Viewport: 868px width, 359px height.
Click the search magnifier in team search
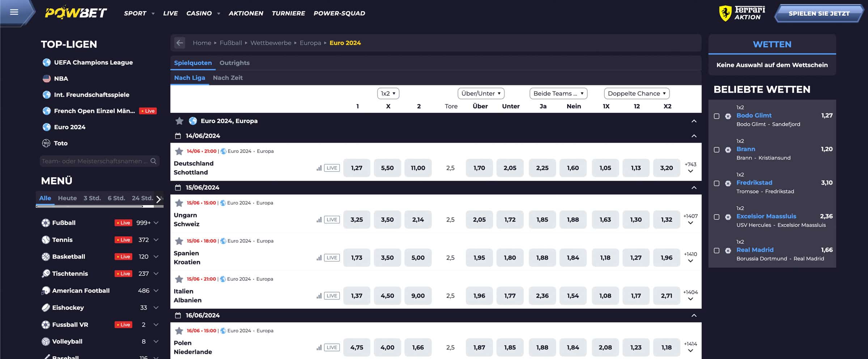(153, 161)
